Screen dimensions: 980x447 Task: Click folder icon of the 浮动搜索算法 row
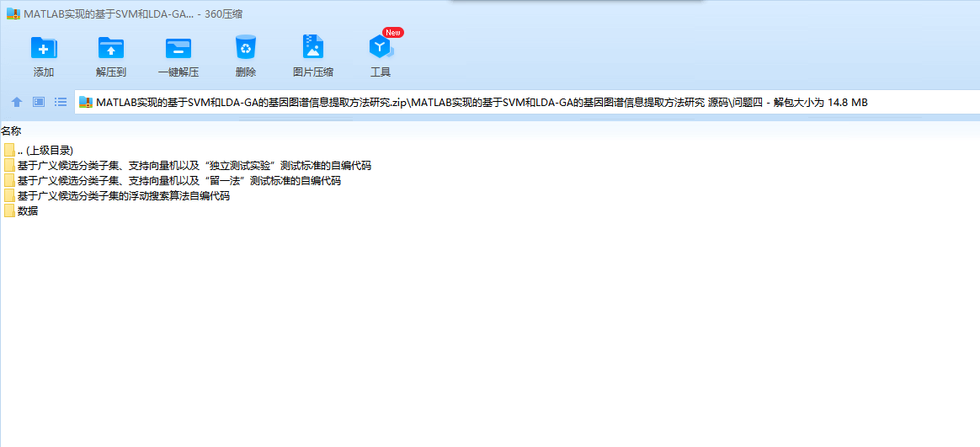click(x=9, y=195)
